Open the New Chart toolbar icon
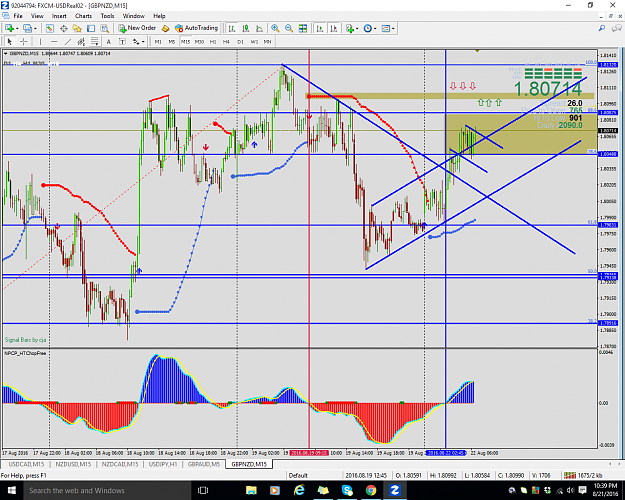 (x=9, y=28)
